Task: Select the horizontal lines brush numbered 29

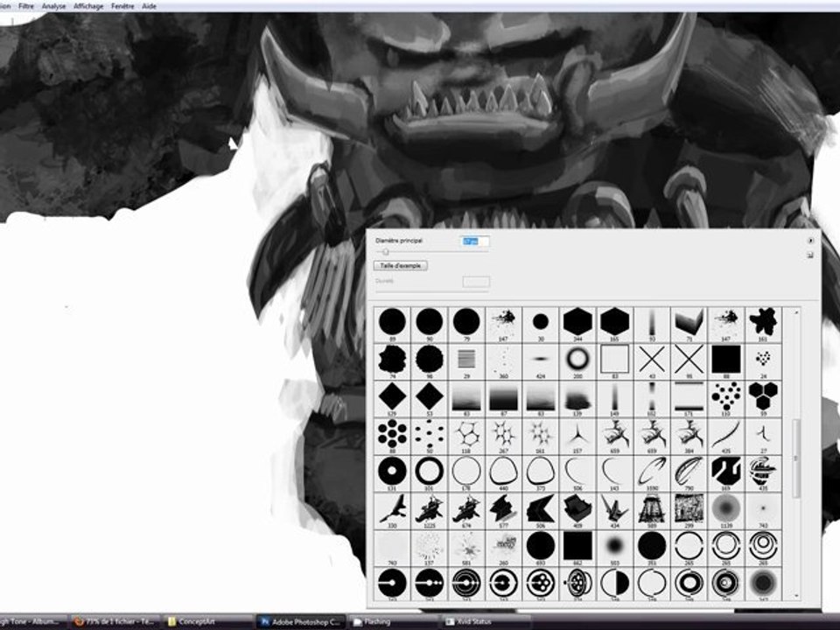Action: [466, 361]
